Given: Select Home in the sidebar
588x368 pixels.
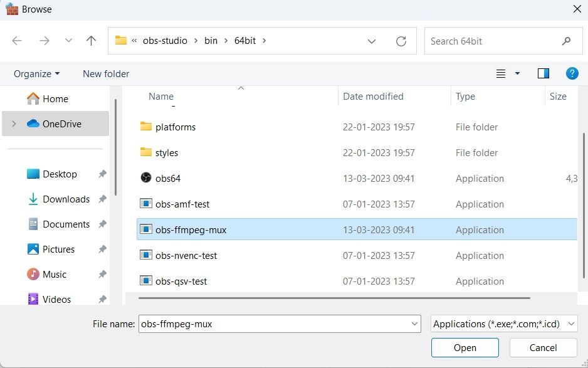Looking at the screenshot, I should coord(55,98).
